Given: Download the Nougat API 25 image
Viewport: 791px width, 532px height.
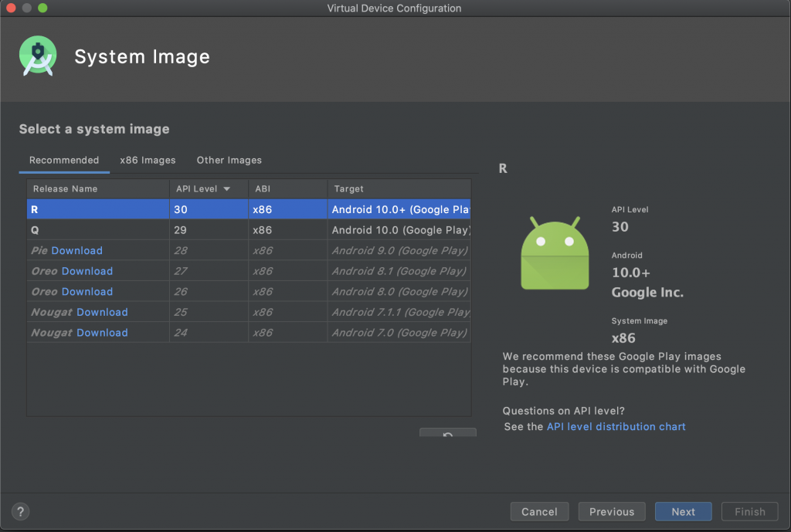Looking at the screenshot, I should [102, 312].
